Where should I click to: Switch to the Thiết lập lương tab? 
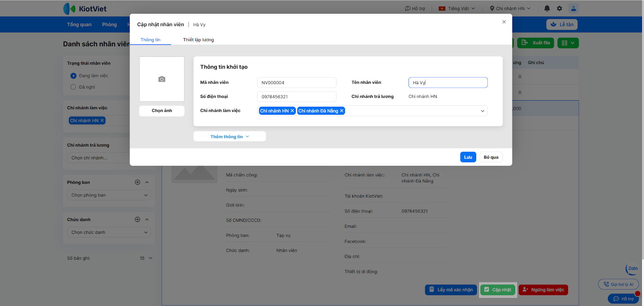point(198,40)
